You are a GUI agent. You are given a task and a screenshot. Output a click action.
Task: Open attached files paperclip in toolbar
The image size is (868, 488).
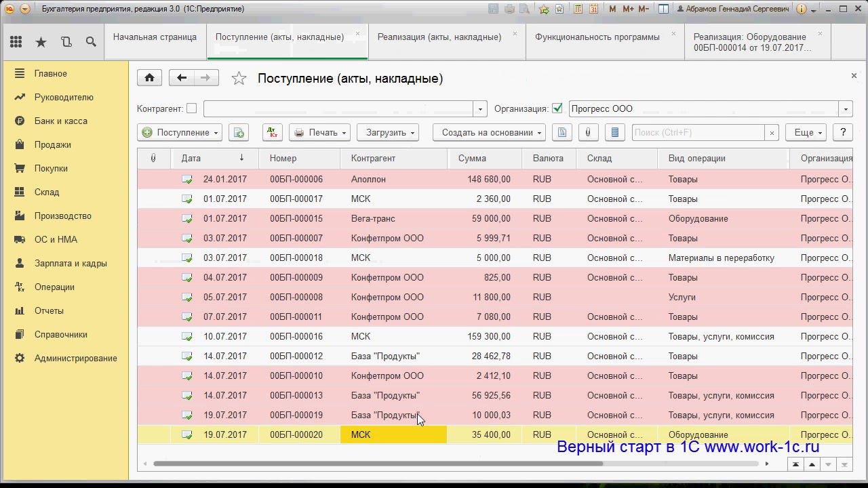(589, 133)
